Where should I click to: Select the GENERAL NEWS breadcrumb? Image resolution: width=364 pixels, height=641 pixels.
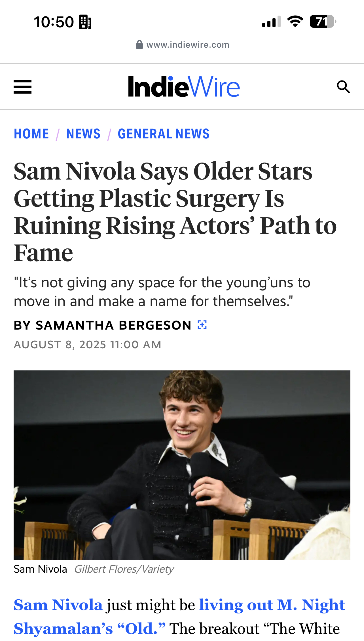click(164, 134)
